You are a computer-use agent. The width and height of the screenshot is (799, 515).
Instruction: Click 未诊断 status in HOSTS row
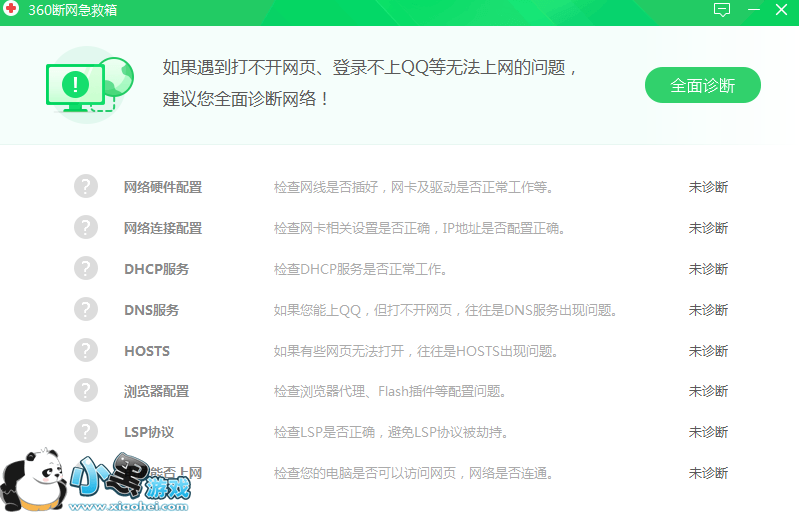[x=708, y=351]
